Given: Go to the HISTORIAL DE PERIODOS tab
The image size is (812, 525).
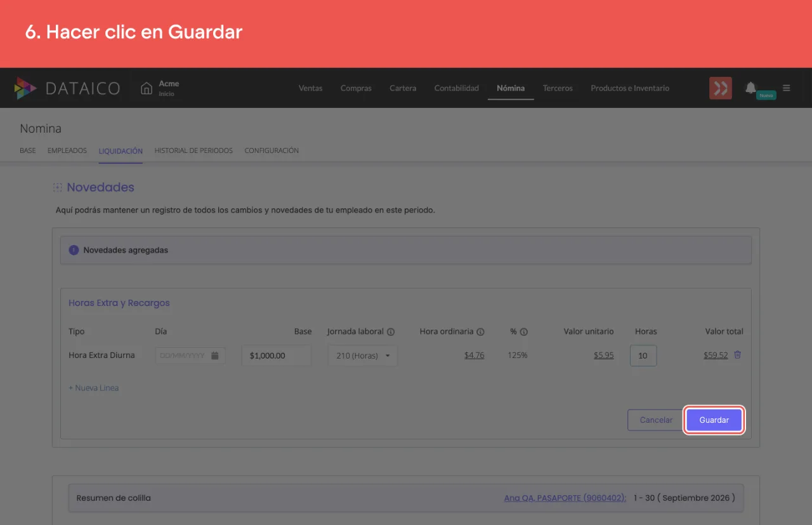Looking at the screenshot, I should click(x=193, y=151).
